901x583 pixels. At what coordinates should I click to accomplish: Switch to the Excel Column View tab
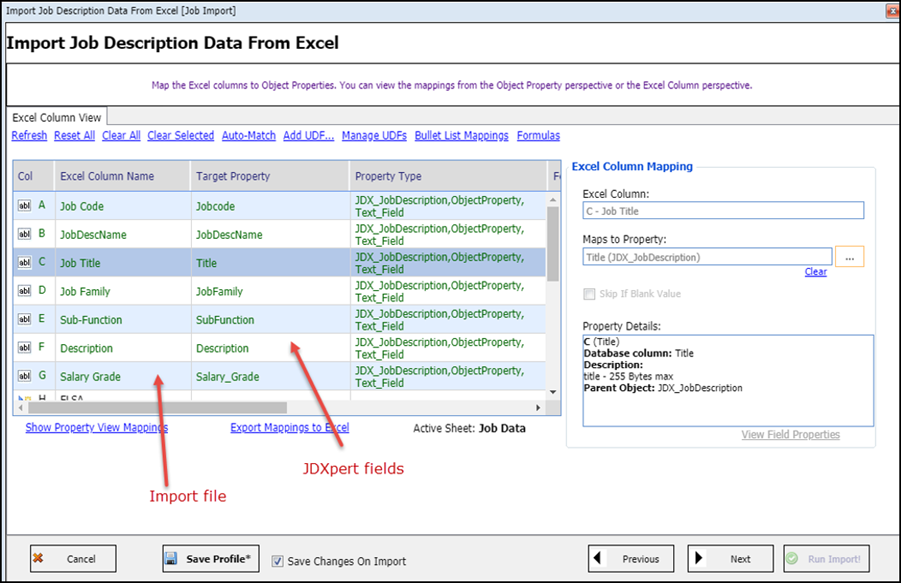(56, 117)
